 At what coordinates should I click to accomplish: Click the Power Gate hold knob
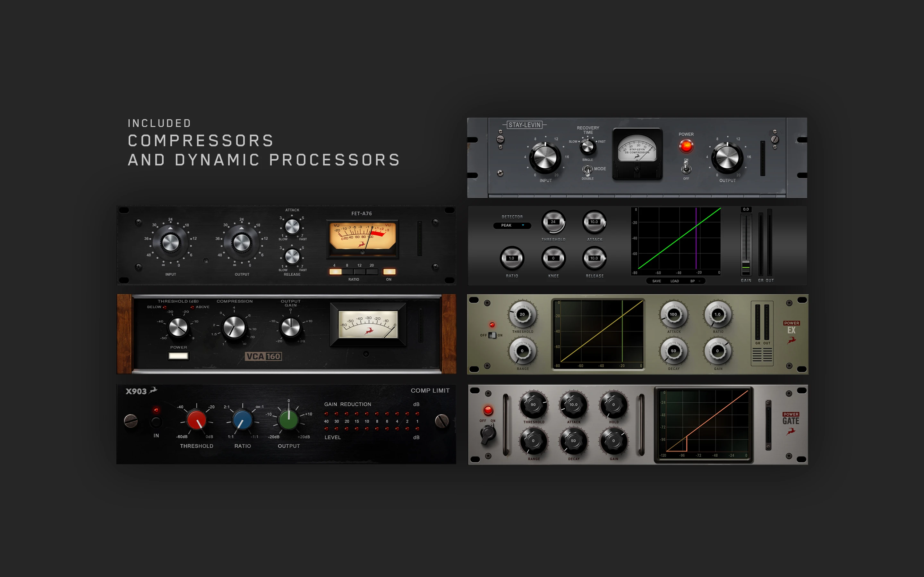click(x=613, y=405)
